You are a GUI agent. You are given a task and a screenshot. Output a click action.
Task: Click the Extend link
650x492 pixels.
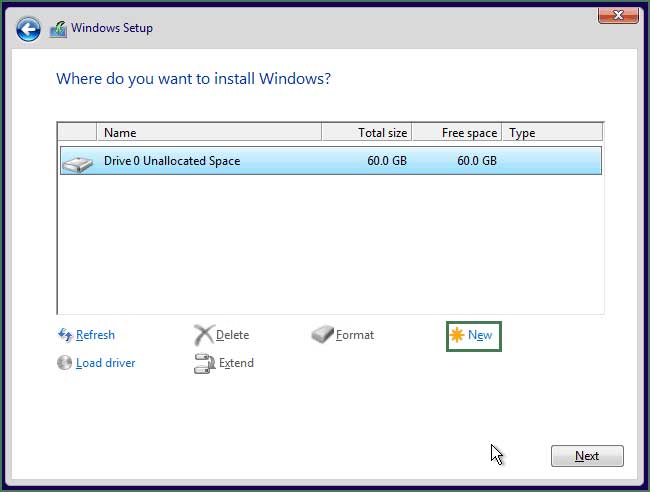pyautogui.click(x=236, y=363)
